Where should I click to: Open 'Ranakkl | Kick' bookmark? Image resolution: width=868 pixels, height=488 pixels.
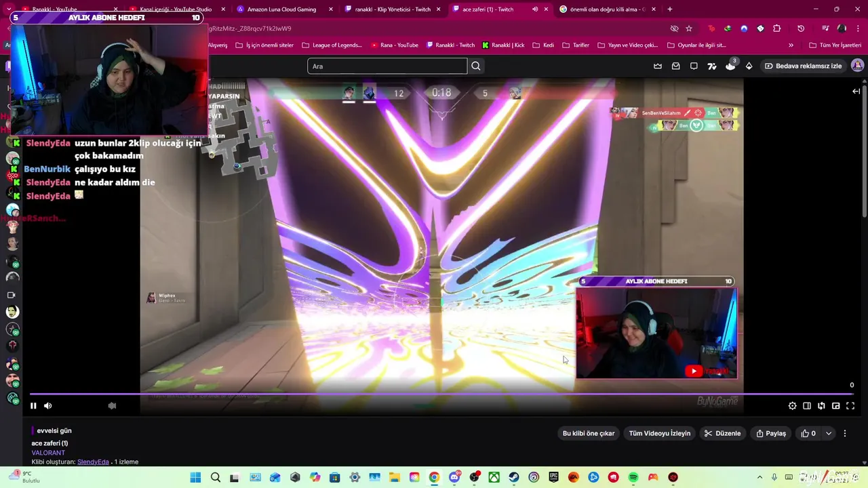[503, 45]
